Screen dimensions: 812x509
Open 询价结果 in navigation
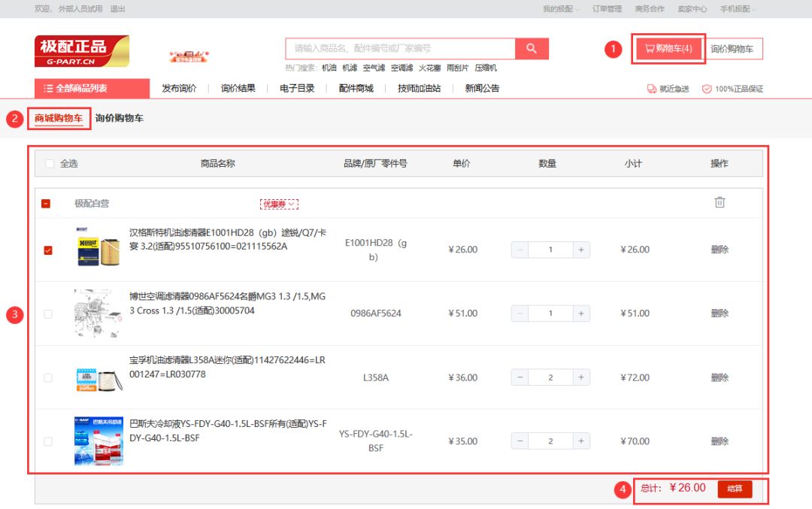tap(238, 89)
